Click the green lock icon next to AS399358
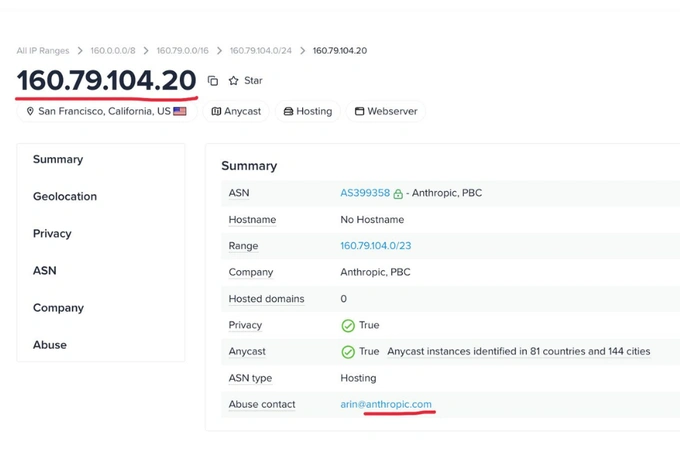 click(398, 194)
